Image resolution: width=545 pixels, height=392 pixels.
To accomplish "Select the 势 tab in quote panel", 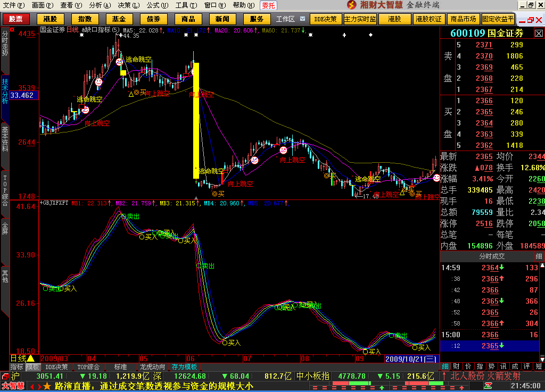I will click(x=491, y=366).
